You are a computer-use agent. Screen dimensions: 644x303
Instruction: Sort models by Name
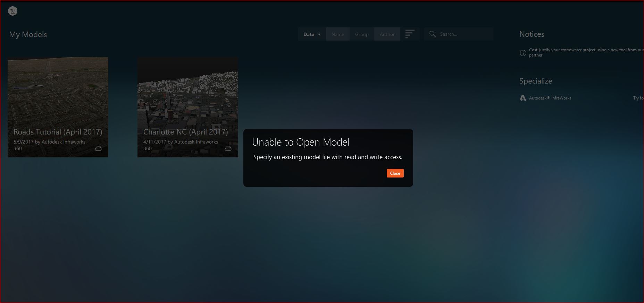point(338,34)
